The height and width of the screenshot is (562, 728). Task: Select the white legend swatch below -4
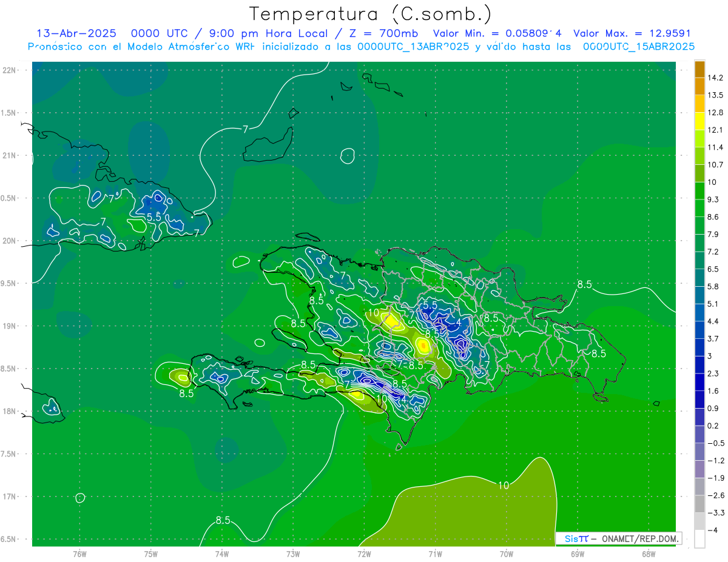pos(699,538)
